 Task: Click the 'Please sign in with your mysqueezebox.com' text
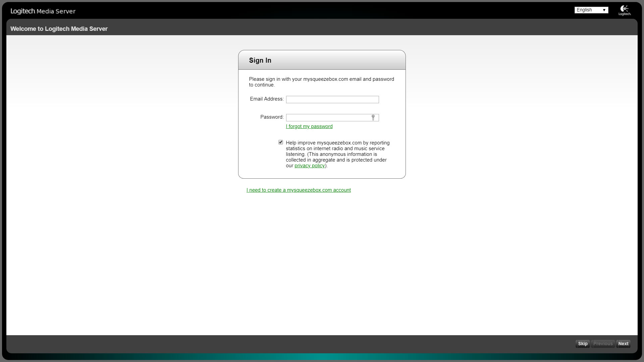tap(321, 82)
